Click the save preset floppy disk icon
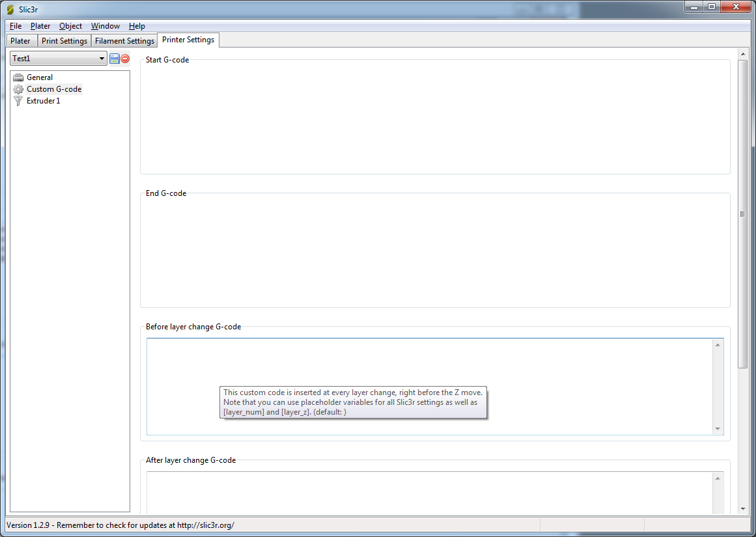This screenshot has width=756, height=537. coord(115,59)
